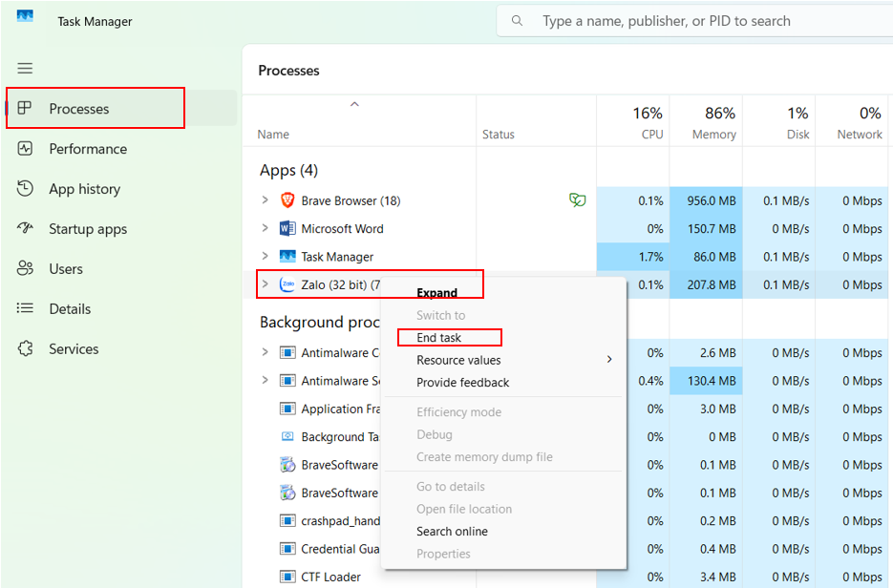893x588 pixels.
Task: Select the App history clock icon
Action: coord(25,188)
